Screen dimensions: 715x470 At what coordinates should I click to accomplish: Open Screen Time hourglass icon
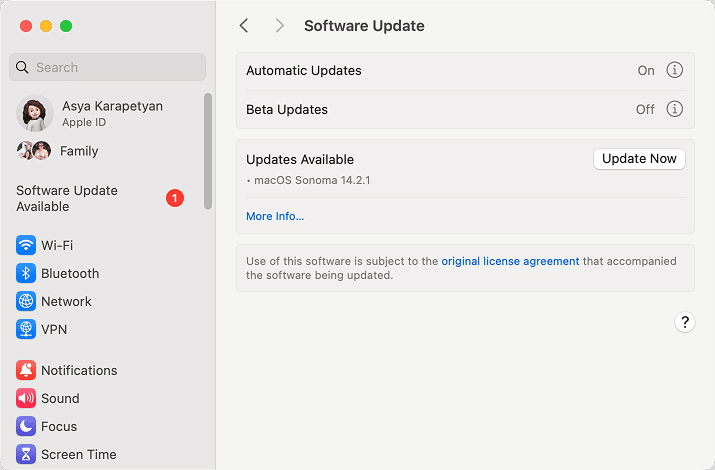pos(26,455)
